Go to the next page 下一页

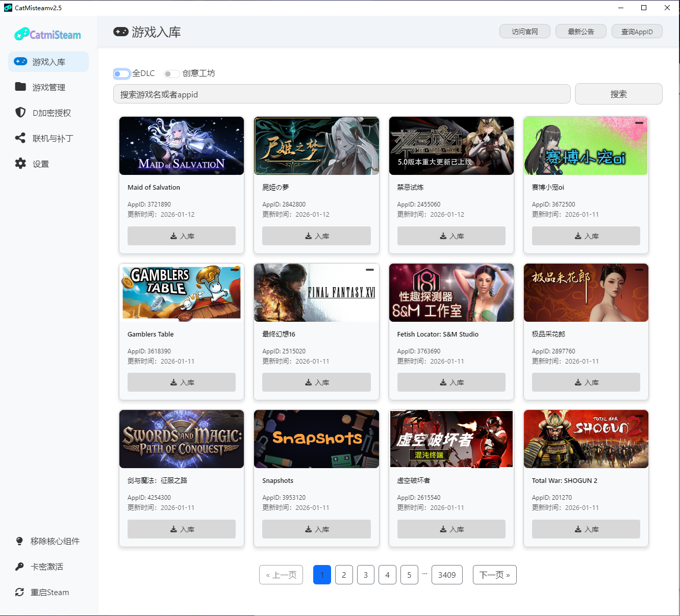(x=495, y=575)
